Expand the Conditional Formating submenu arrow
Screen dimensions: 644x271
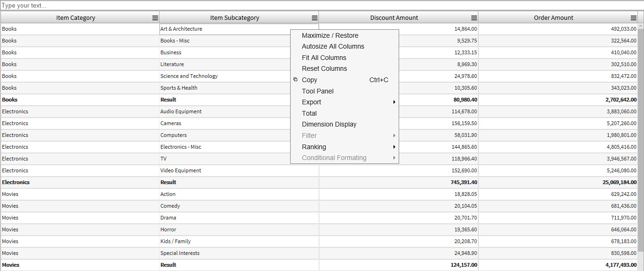tap(393, 158)
